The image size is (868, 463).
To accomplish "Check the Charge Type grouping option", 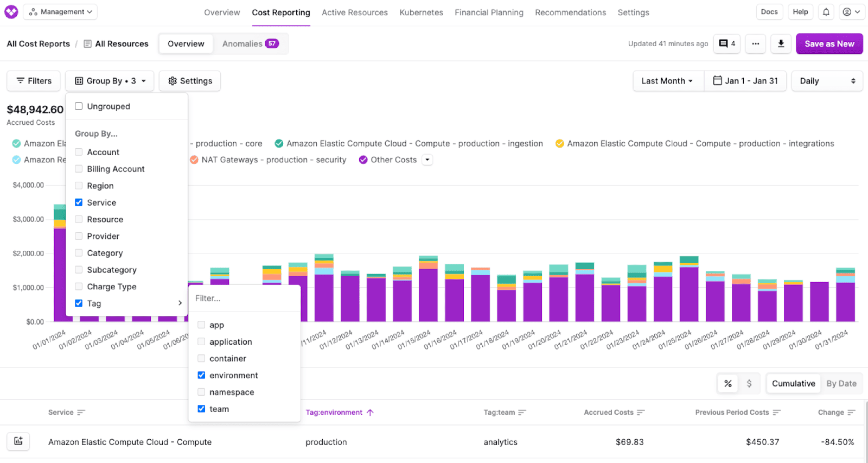I will click(x=79, y=287).
